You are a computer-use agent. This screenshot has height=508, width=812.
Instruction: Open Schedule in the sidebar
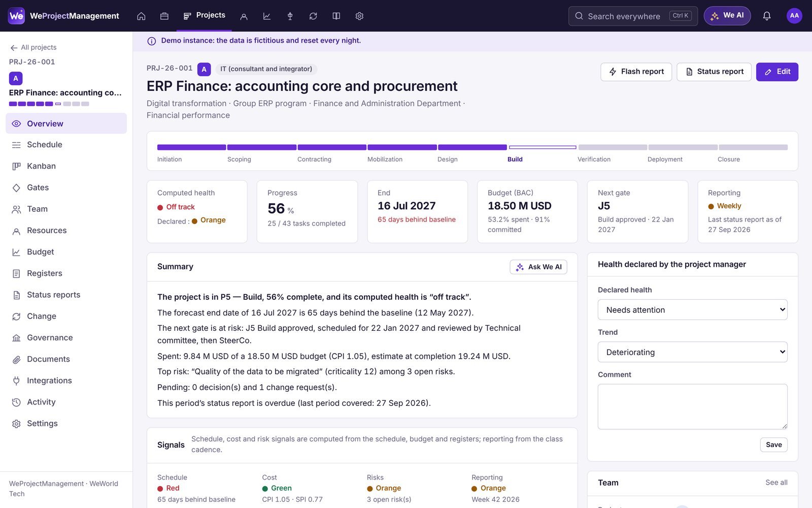66,145
